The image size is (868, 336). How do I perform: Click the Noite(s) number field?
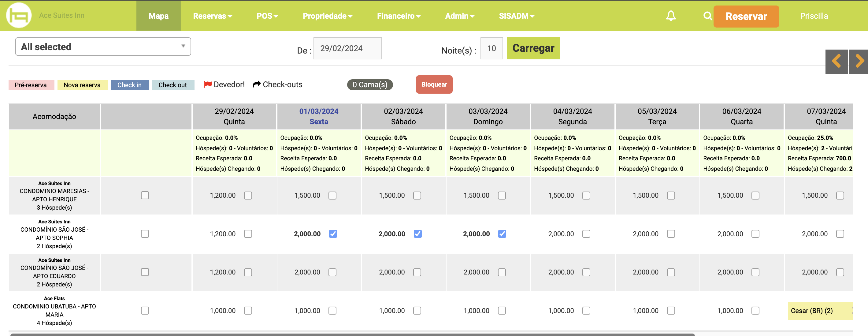click(491, 48)
